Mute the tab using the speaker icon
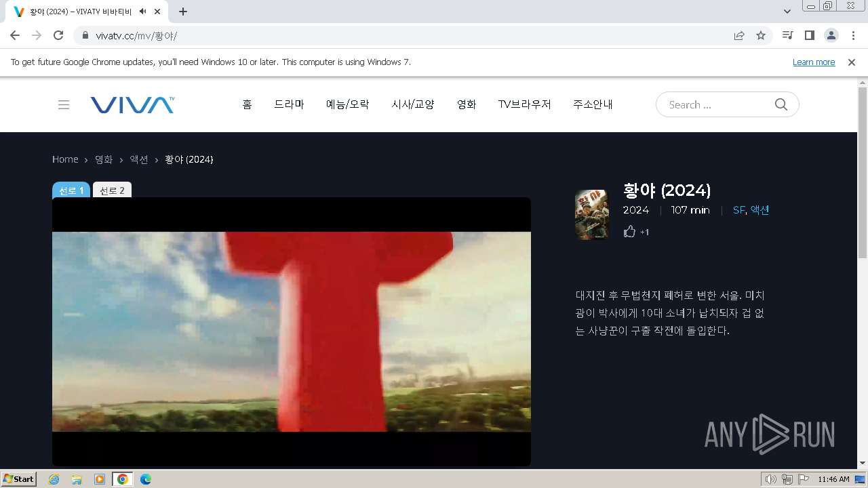 point(142,12)
